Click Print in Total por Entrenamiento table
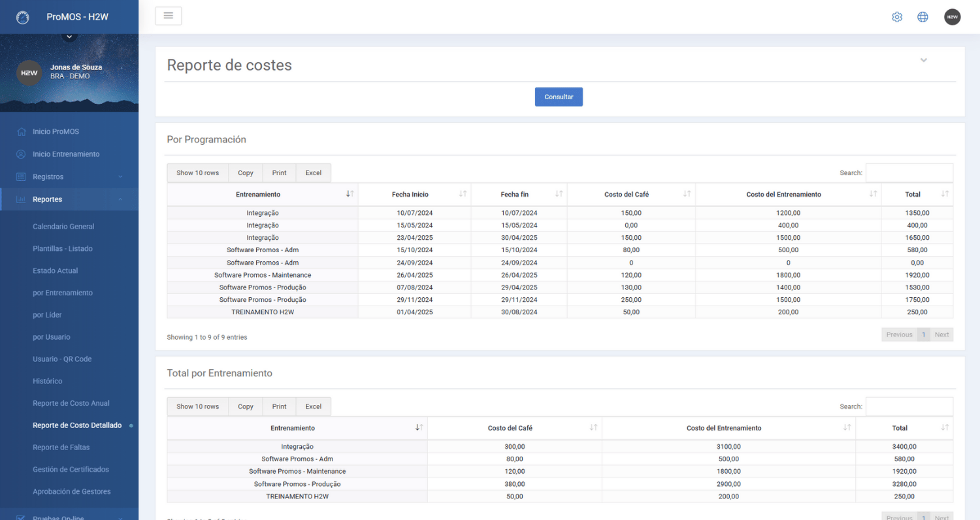This screenshot has height=520, width=980. coord(279,406)
